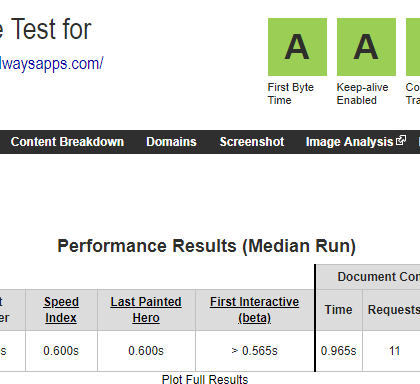
Task: Open the Content Breakdown tab
Action: [67, 142]
